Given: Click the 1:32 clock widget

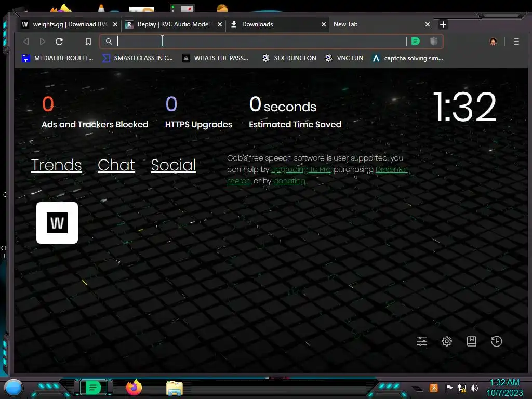Looking at the screenshot, I should [x=465, y=107].
